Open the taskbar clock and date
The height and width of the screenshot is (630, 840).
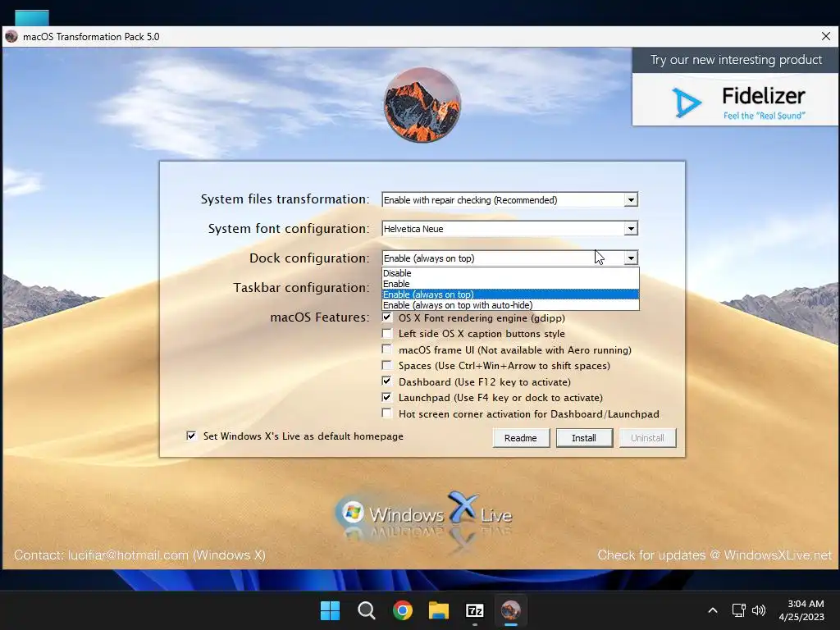(801, 610)
